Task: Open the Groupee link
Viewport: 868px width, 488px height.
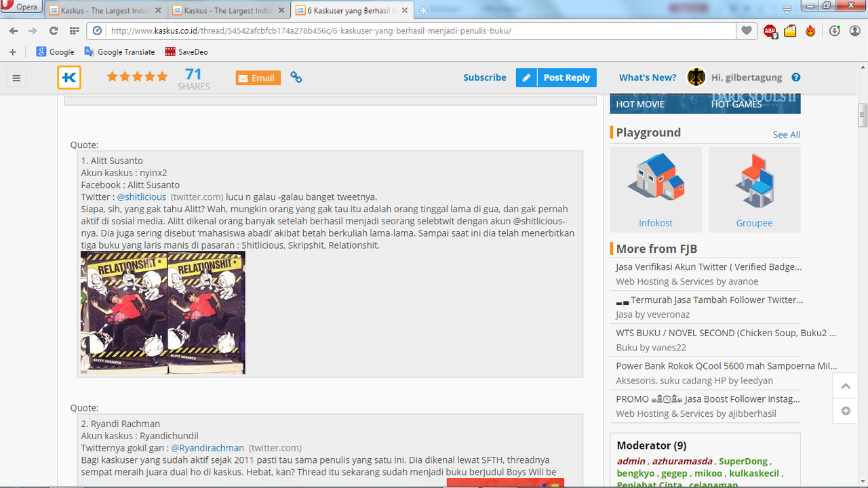Action: tap(754, 223)
